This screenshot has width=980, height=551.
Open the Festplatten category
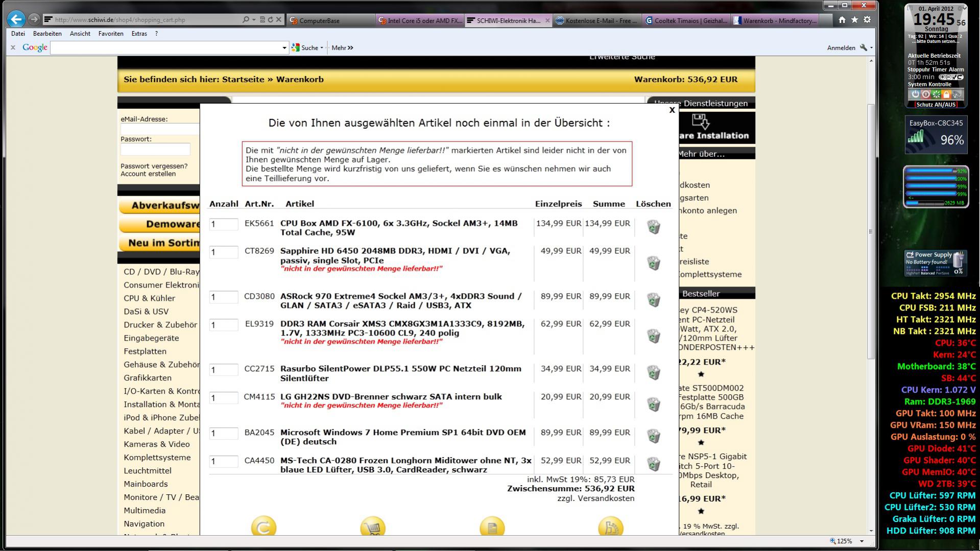click(145, 351)
